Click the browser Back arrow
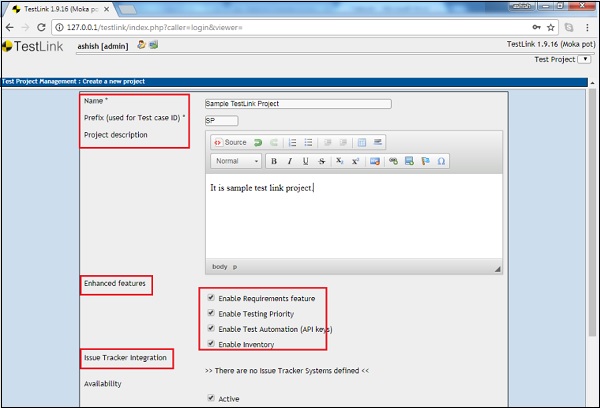 point(10,27)
